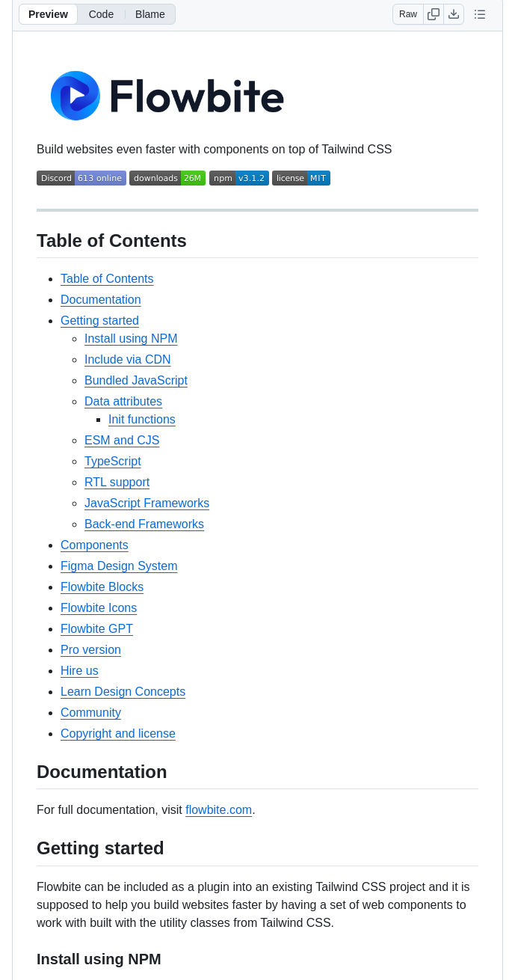Jump to Install using NPM section
Image resolution: width=515 pixels, height=980 pixels.
131,338
